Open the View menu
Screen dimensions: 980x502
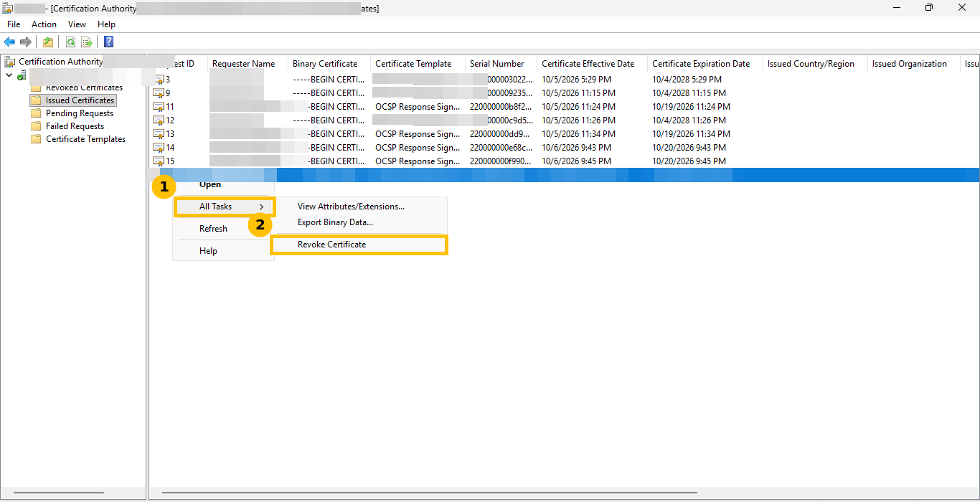coord(77,24)
